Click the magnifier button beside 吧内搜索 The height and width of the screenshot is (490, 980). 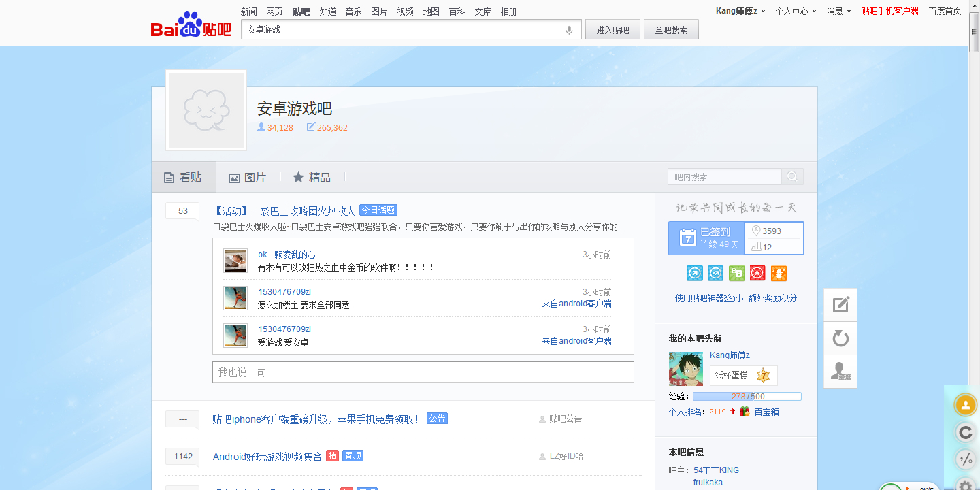[x=792, y=177]
